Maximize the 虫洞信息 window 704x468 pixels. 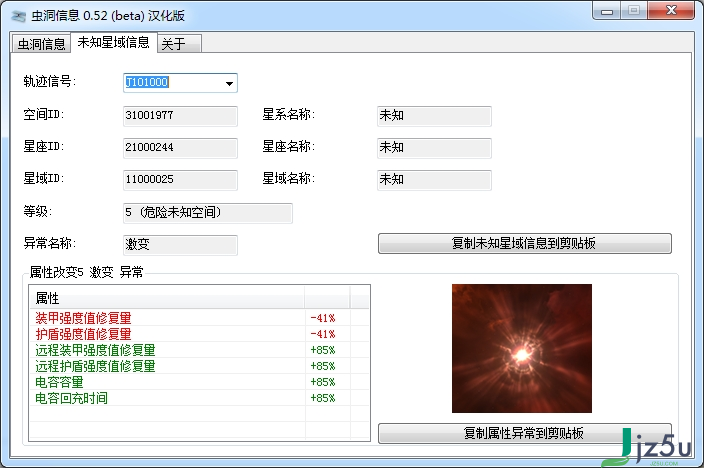pos(634,11)
